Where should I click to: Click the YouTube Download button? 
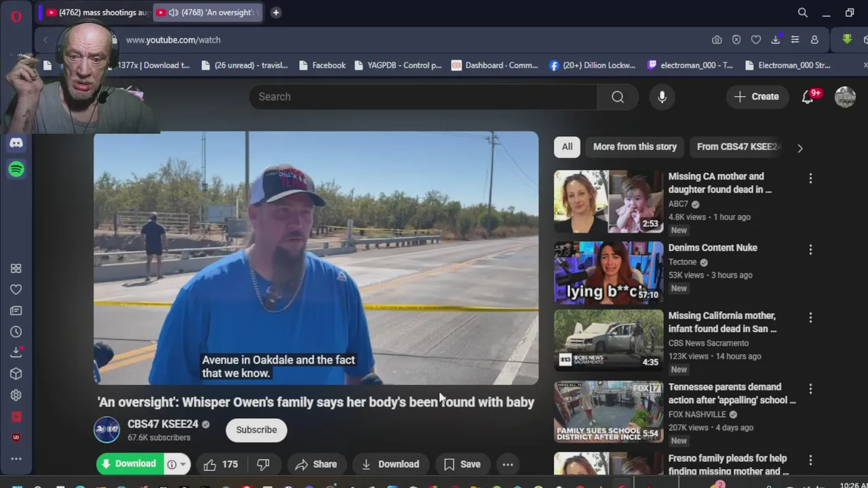390,464
